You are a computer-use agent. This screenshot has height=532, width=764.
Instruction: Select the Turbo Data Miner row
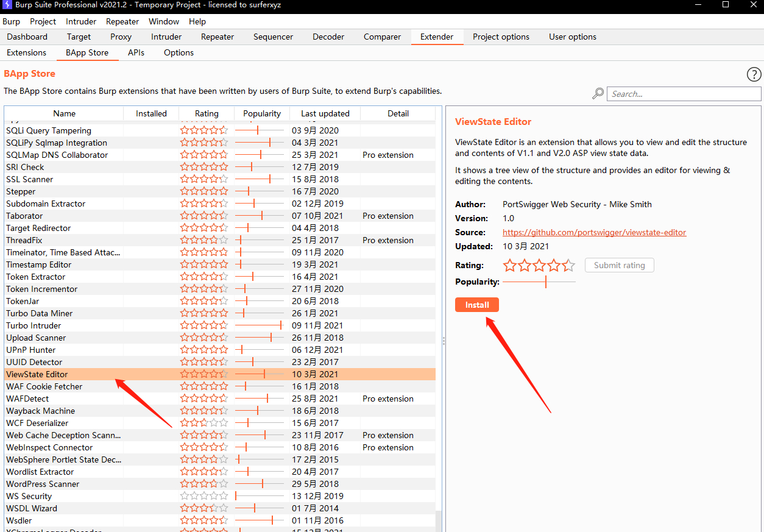tap(220, 313)
